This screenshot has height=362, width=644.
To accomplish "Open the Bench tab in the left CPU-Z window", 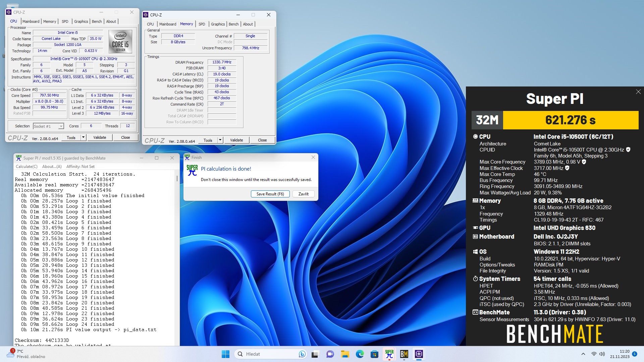I will point(97,21).
